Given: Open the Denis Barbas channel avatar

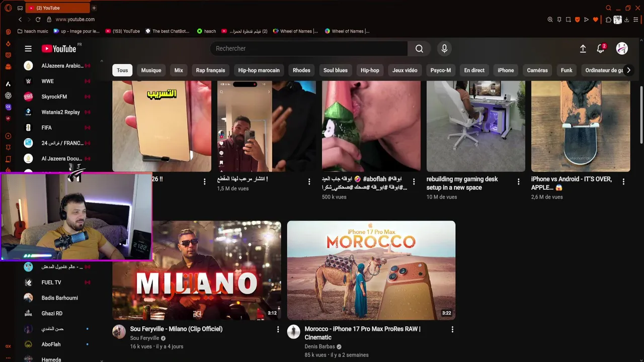Looking at the screenshot, I should click(x=294, y=332).
